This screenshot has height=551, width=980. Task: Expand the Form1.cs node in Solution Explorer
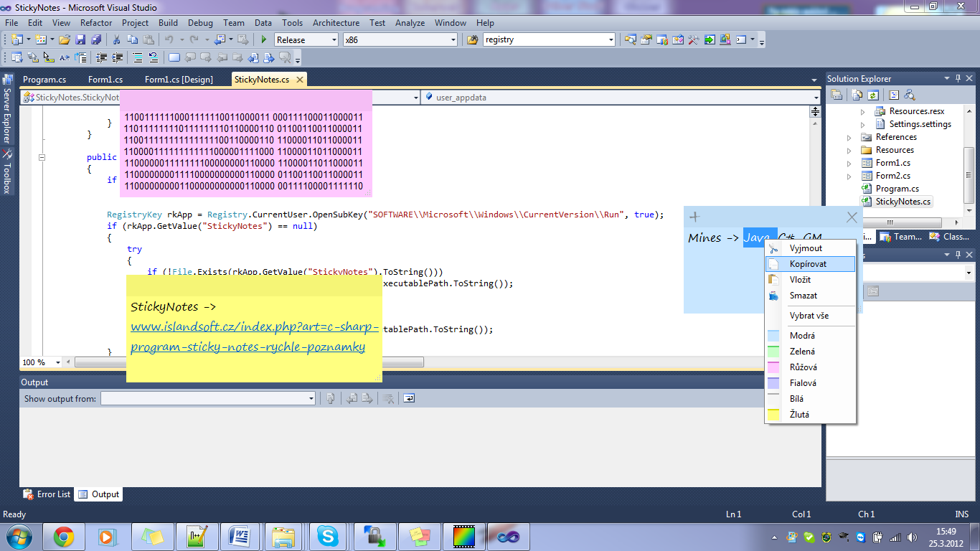(x=849, y=163)
